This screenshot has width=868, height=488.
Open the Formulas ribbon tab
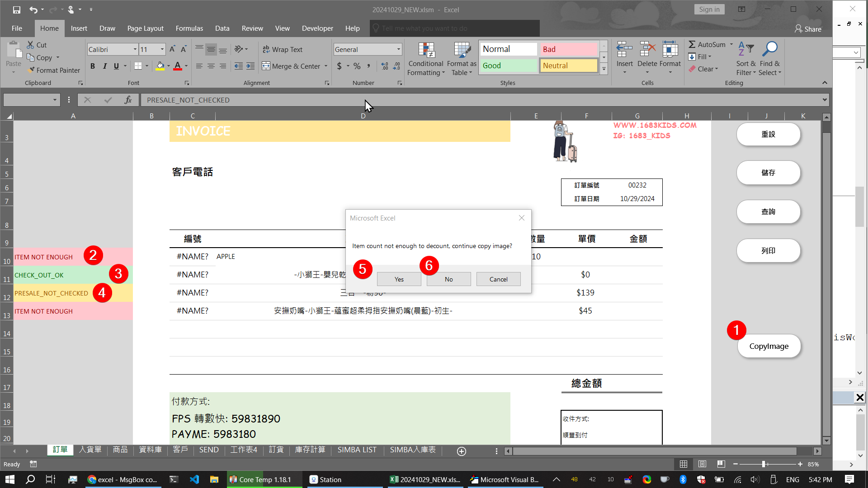click(x=189, y=28)
